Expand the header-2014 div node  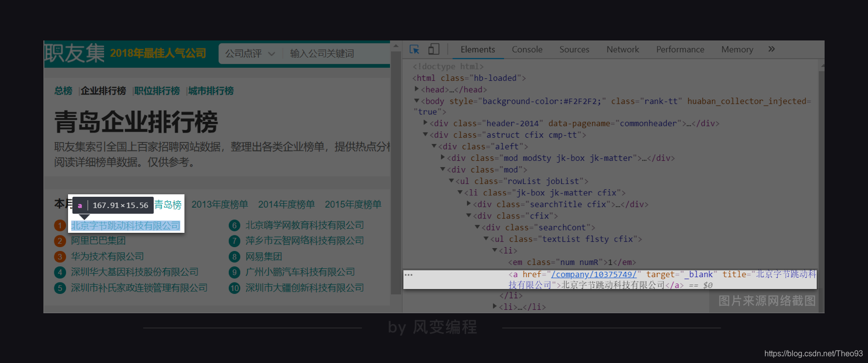[x=426, y=123]
